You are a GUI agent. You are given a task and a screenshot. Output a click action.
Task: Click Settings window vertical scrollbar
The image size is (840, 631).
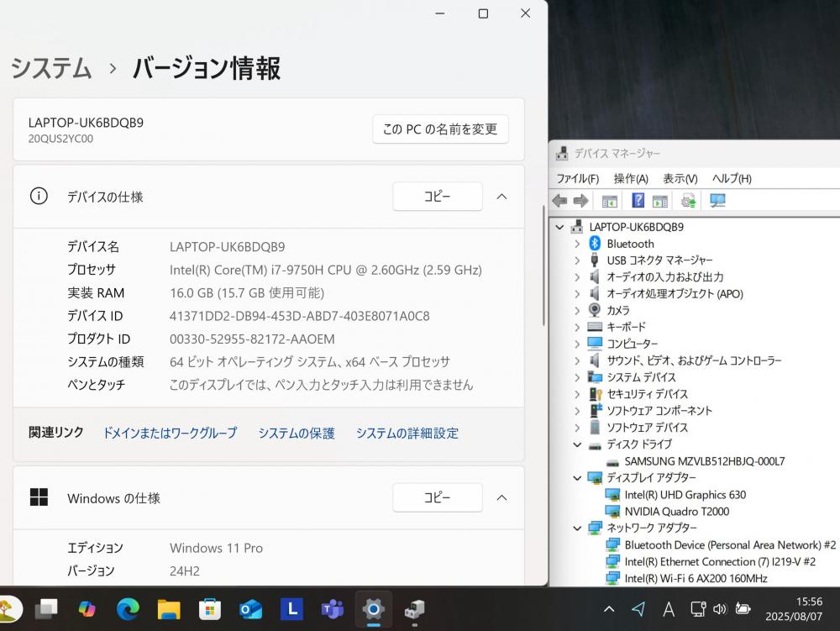(543, 265)
